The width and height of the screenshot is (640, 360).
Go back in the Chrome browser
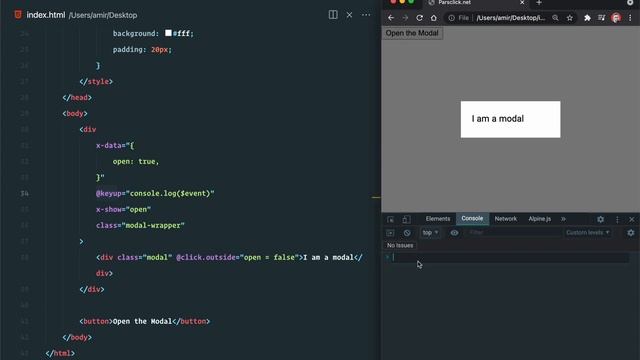click(391, 18)
